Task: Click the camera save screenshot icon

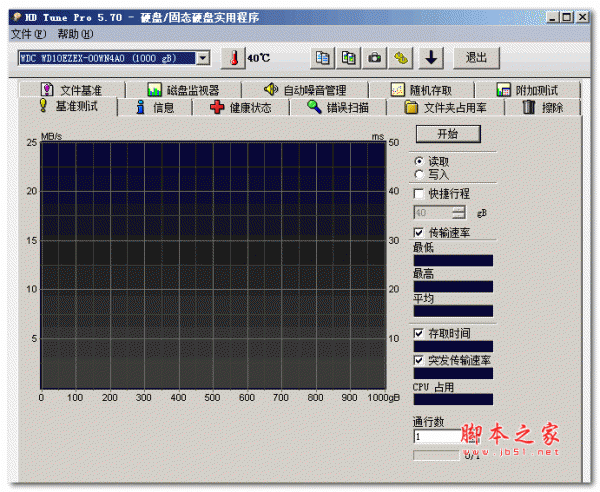Action: [374, 59]
